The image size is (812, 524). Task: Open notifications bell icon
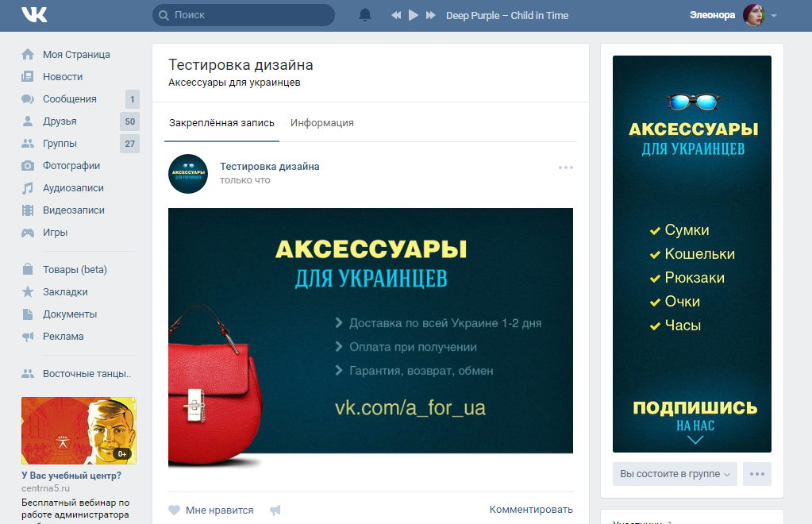[365, 15]
